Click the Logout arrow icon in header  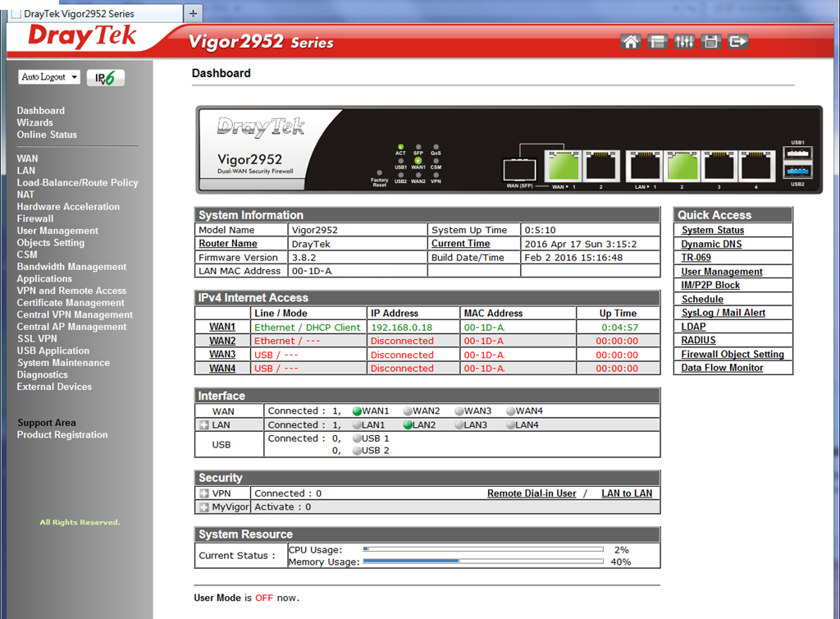coord(737,41)
